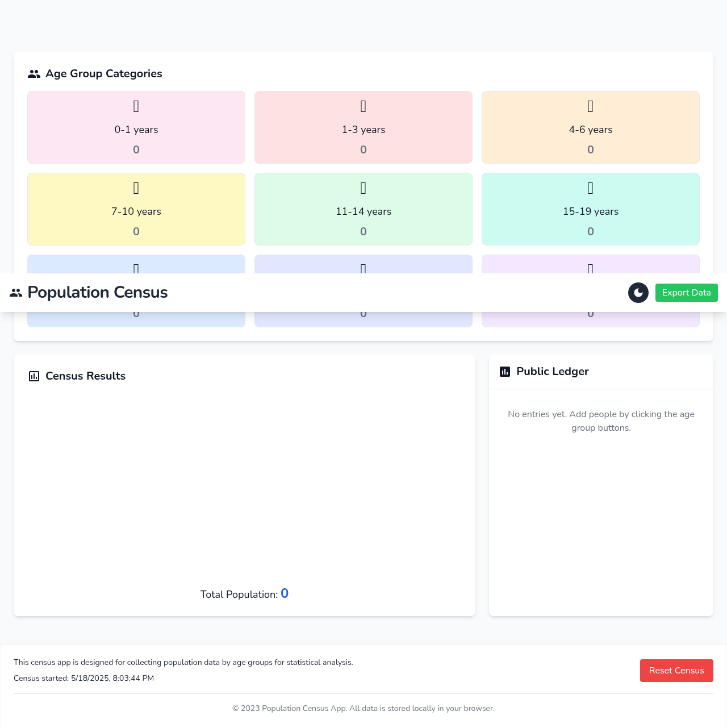Click the chart icon next to Public Ledger

pos(505,371)
